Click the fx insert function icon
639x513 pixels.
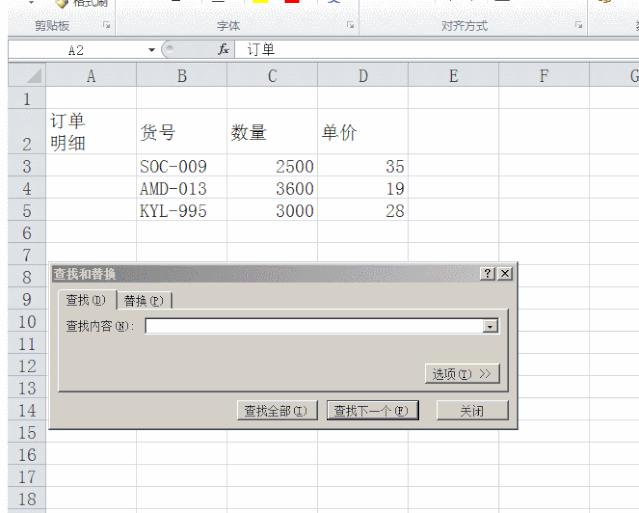pos(223,50)
